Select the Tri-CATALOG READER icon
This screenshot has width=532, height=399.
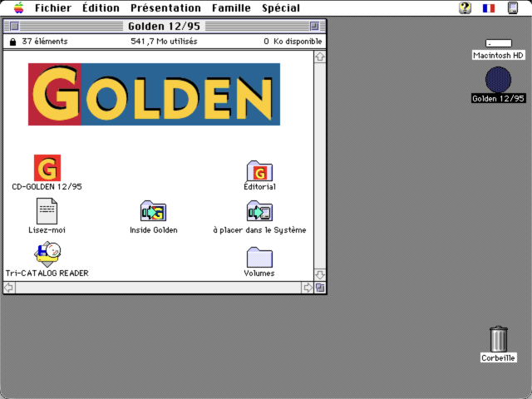click(x=47, y=254)
